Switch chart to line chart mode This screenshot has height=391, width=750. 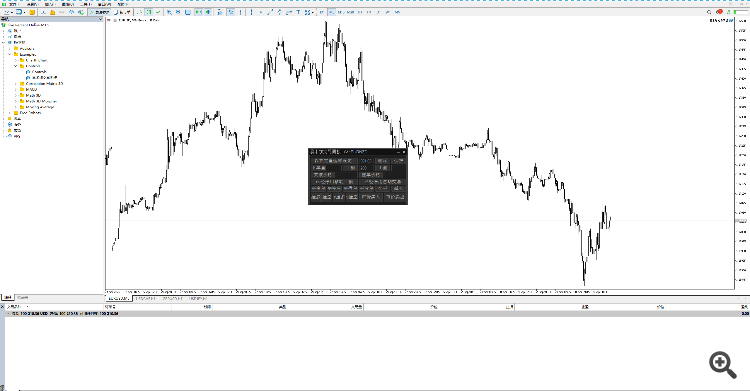point(158,12)
